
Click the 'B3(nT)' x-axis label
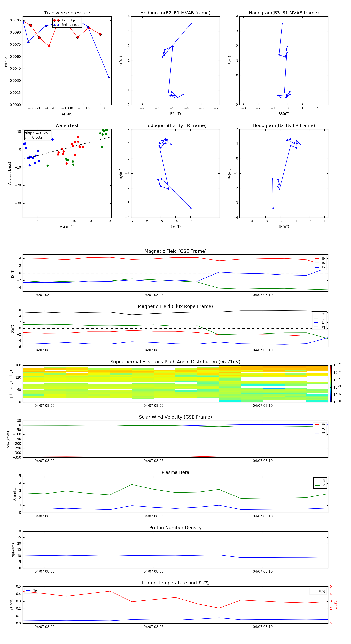tap(284, 114)
